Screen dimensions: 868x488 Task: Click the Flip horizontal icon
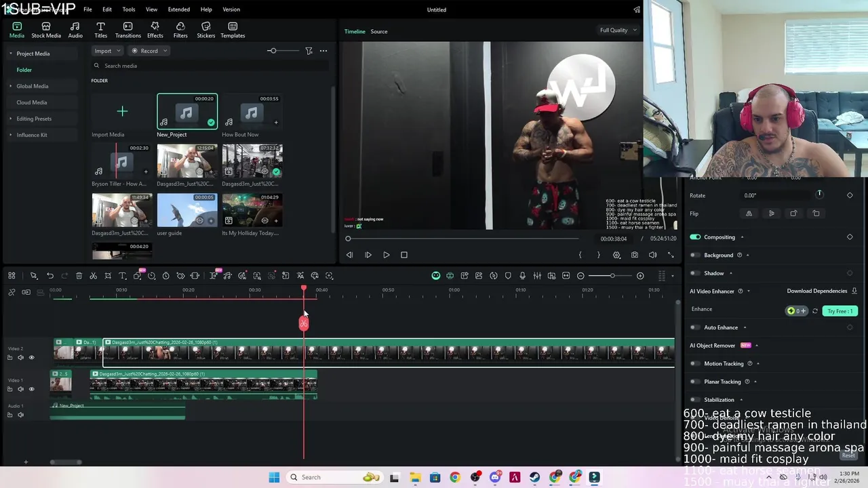(749, 213)
